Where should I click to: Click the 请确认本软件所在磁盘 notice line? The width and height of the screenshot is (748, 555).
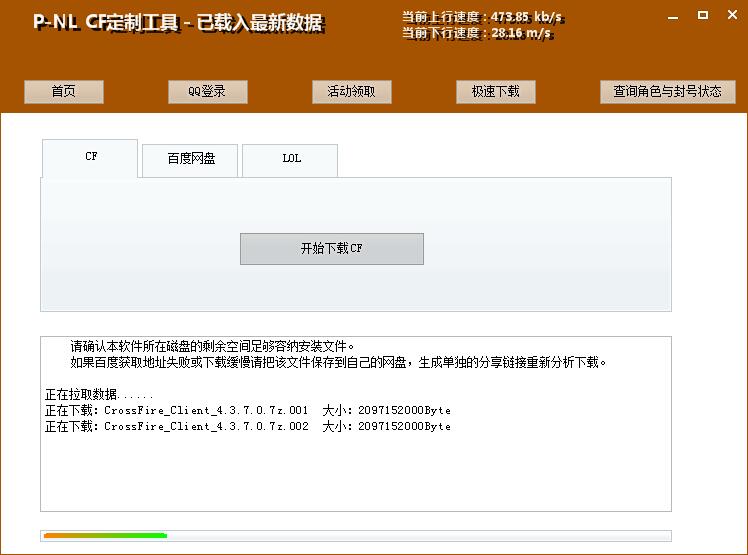[x=212, y=346]
